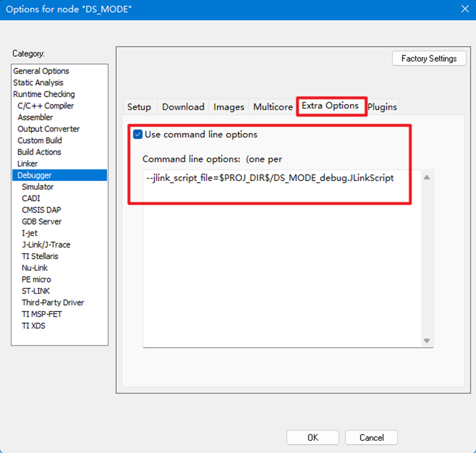Select Static Analysis category
This screenshot has height=453, width=476.
[39, 83]
